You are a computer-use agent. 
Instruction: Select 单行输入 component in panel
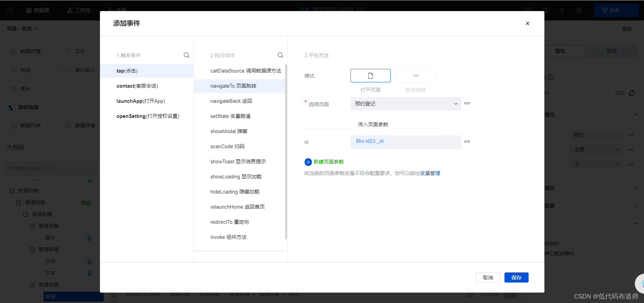pos(80,70)
